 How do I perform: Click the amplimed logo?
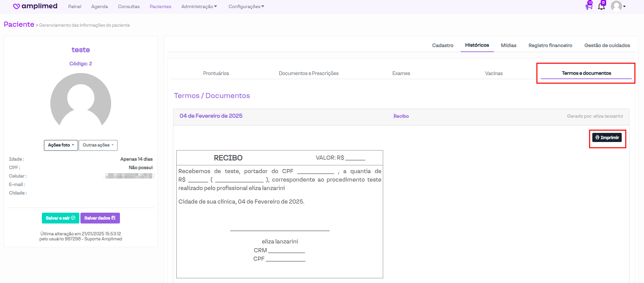(x=35, y=6)
